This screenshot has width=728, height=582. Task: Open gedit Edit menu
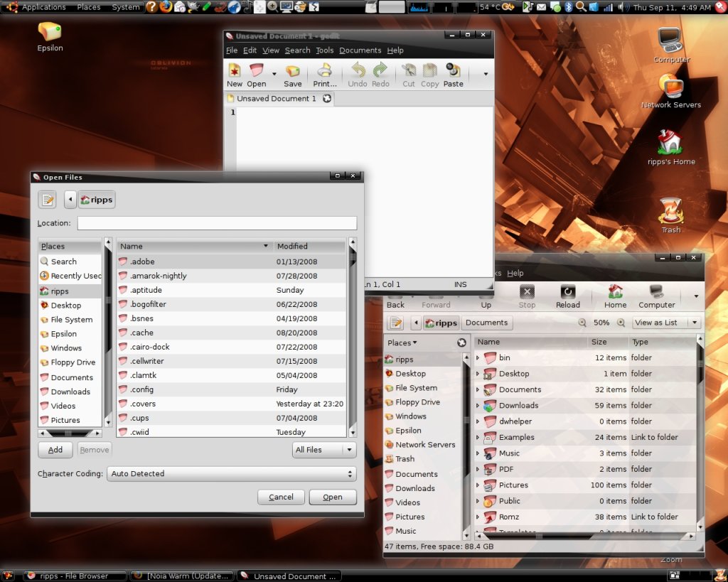coord(250,50)
